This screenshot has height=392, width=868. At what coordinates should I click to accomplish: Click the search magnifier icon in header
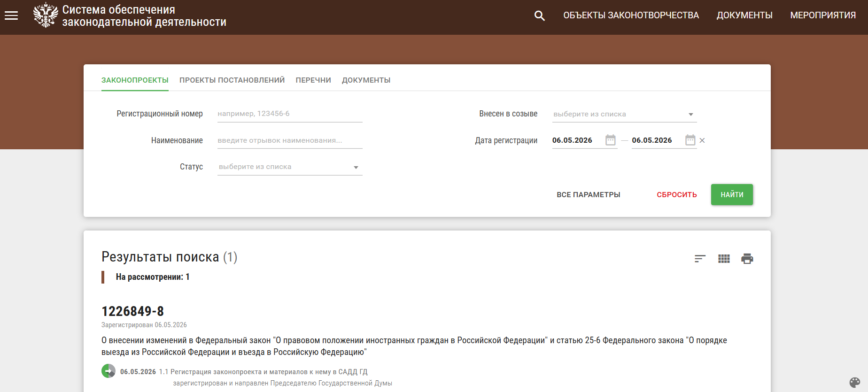tap(540, 15)
